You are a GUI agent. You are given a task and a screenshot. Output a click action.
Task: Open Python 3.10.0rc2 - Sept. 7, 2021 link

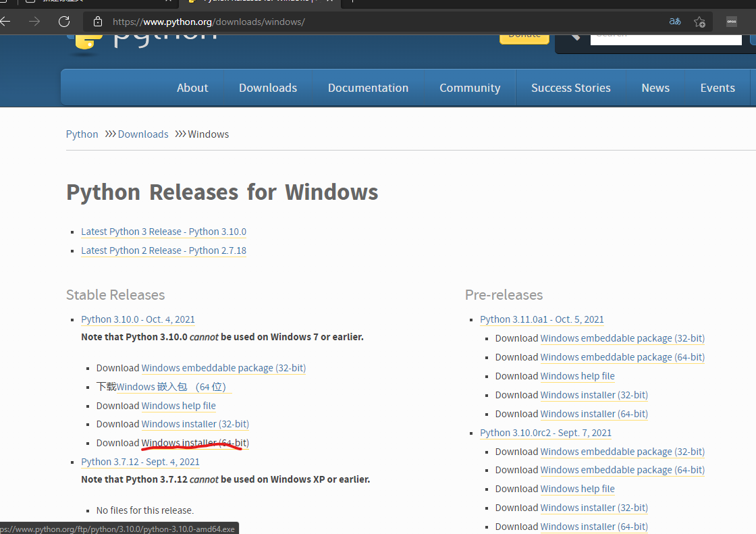coord(546,433)
